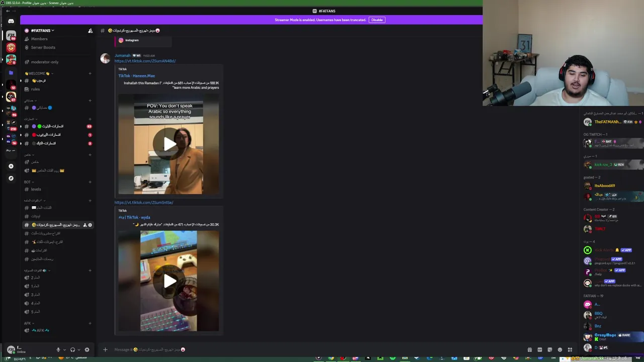Viewport: 644px width, 362px height.
Task: Join the voice channel numbered 3
Action: [58, 295]
